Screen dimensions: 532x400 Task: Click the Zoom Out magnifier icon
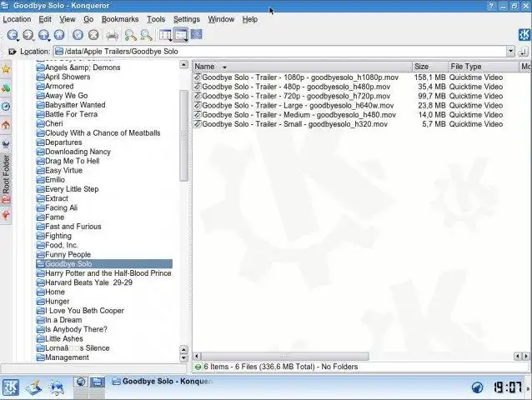146,35
